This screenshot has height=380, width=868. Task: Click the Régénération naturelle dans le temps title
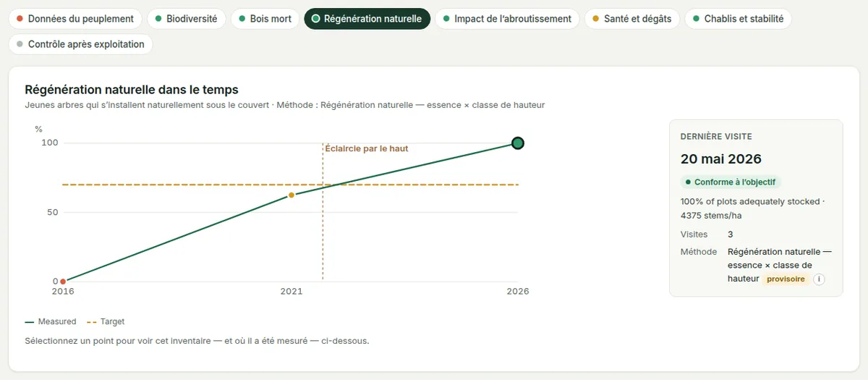click(x=132, y=90)
